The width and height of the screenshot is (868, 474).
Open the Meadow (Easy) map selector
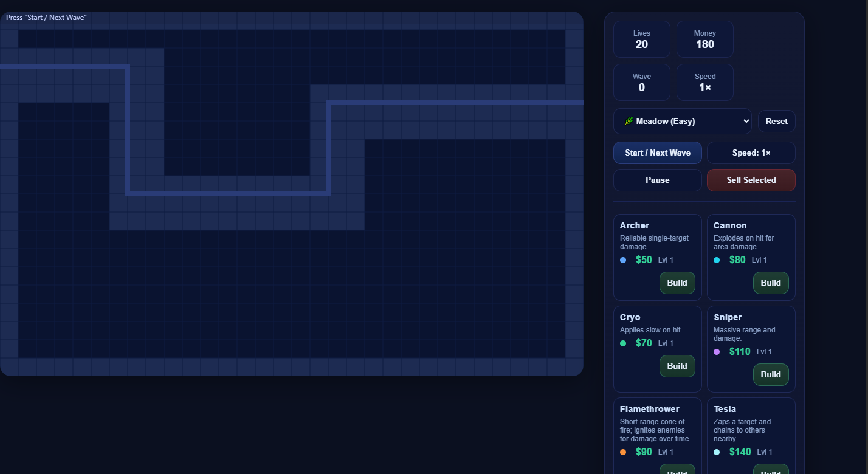[682, 121]
